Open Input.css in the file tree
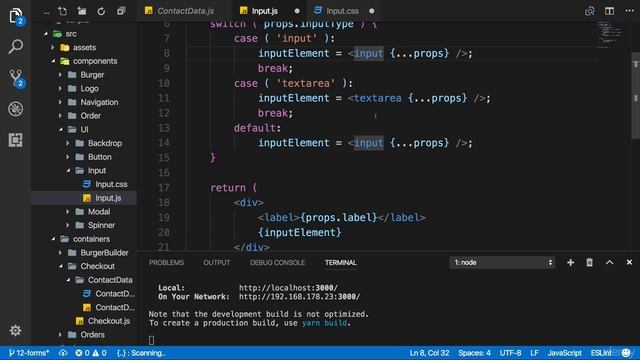The height and width of the screenshot is (360, 640). tap(111, 184)
